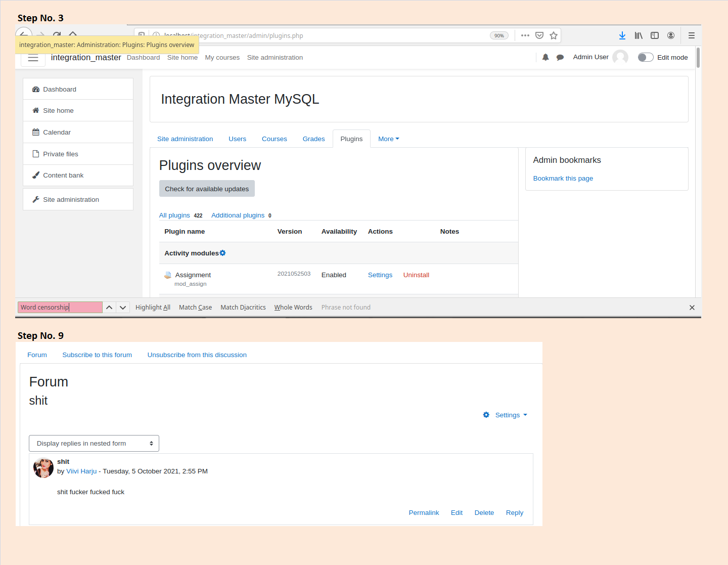Image resolution: width=728 pixels, height=565 pixels.
Task: Open Site administration in the side drawer
Action: coord(78,199)
